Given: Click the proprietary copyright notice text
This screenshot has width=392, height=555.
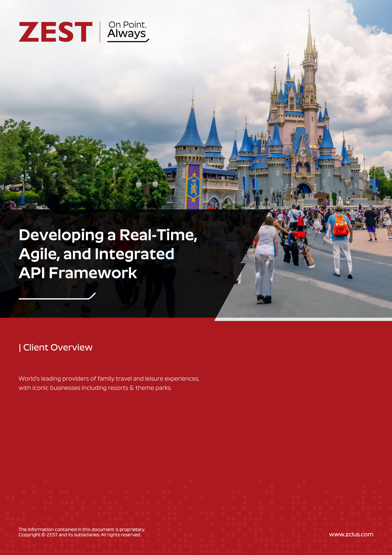Looking at the screenshot, I should tap(82, 532).
